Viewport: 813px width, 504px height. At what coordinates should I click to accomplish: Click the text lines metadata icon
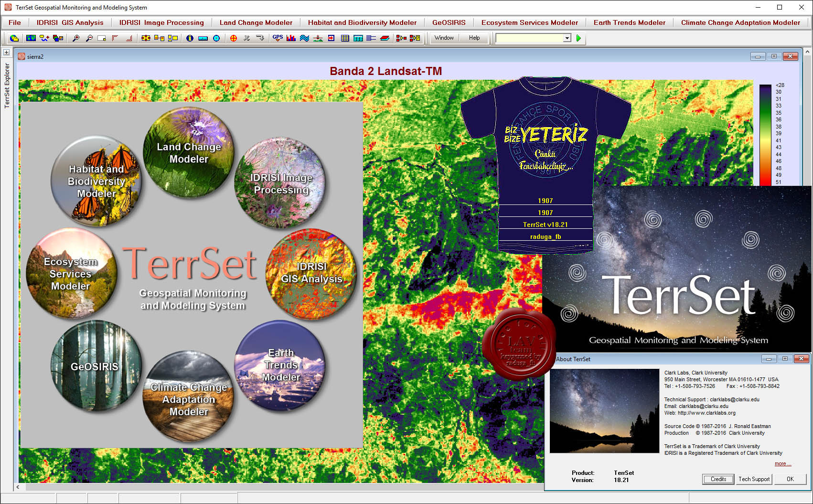click(371, 38)
